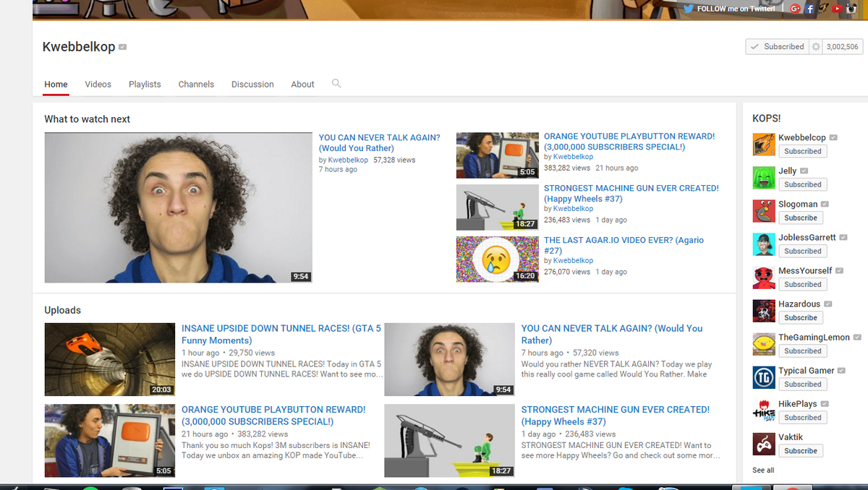Click the channel search magnifier icon
This screenshot has width=868, height=490.
pyautogui.click(x=336, y=83)
